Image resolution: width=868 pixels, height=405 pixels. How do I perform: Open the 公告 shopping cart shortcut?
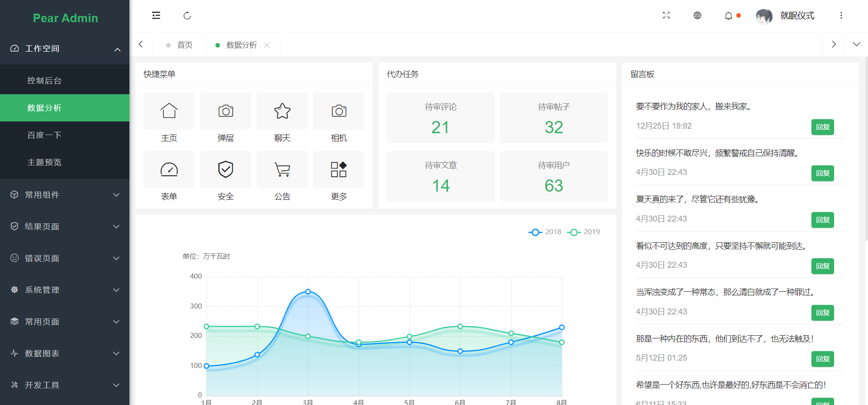(282, 170)
